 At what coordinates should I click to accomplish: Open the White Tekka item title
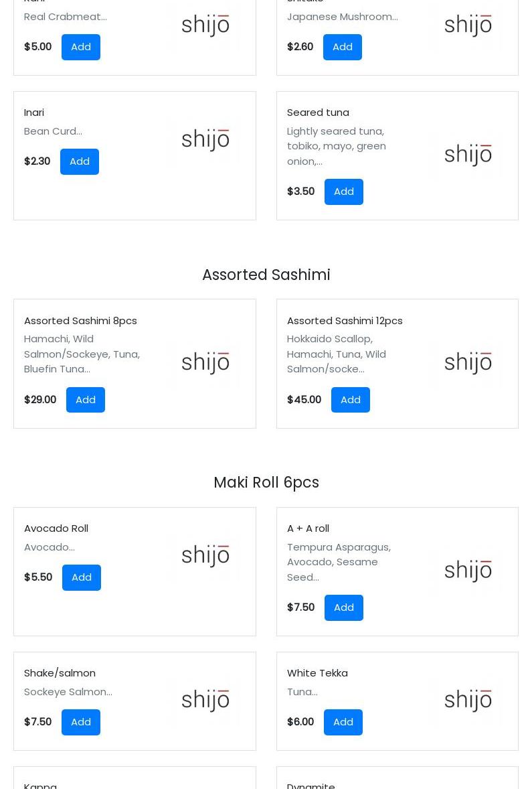click(x=317, y=673)
